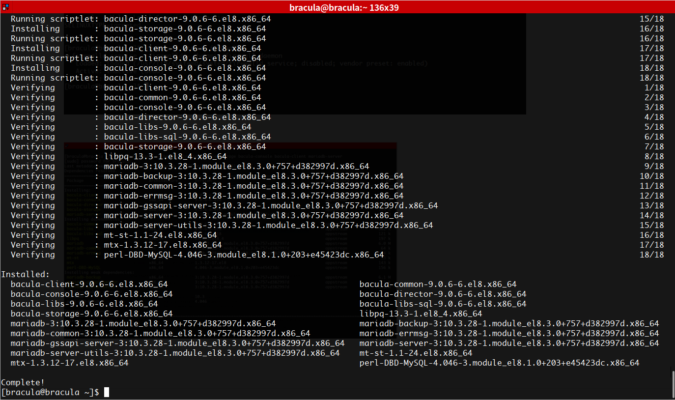Click bacula-common-9.0.6-6 in the Installed list

point(438,284)
